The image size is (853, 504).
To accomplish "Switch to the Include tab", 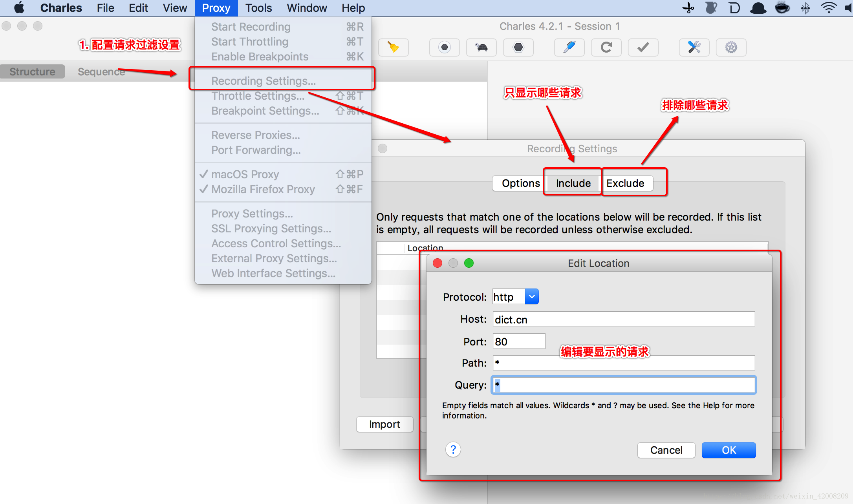I will pyautogui.click(x=573, y=183).
